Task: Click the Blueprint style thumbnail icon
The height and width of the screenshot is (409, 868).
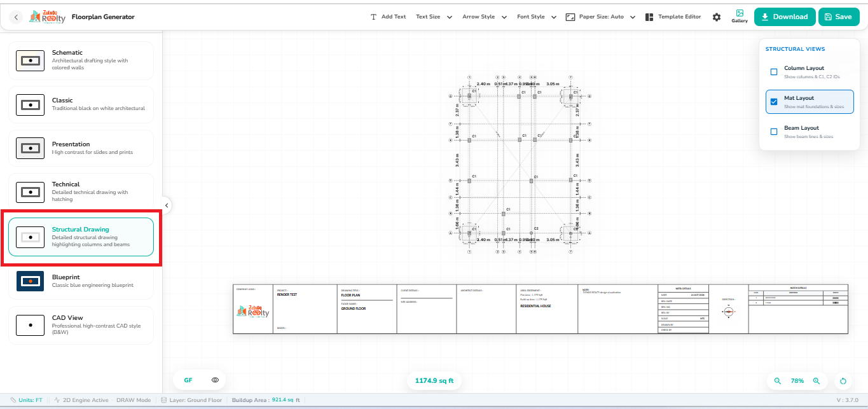Action: click(x=30, y=281)
